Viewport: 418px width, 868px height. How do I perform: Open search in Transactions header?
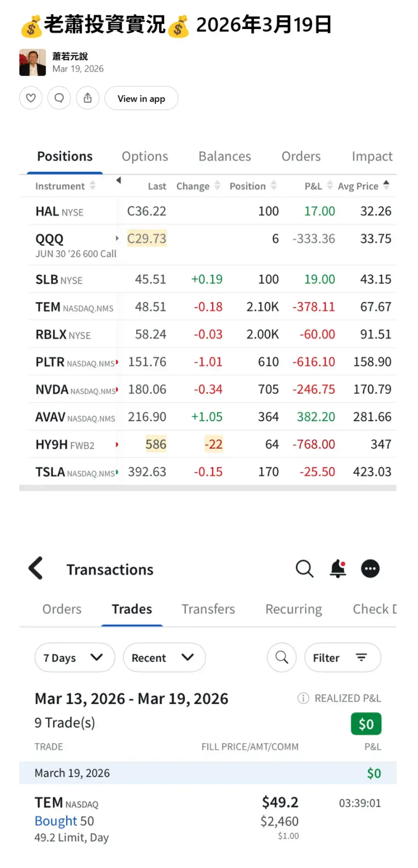tap(304, 569)
